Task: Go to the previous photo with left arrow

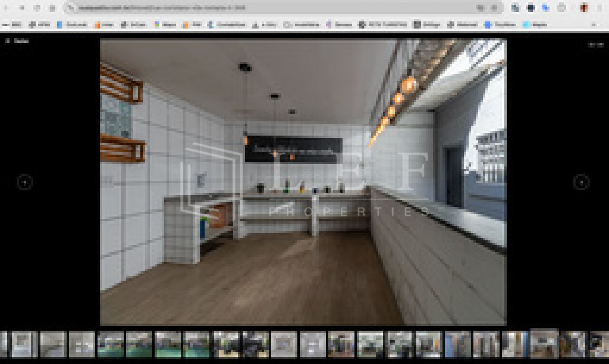Action: click(x=25, y=182)
